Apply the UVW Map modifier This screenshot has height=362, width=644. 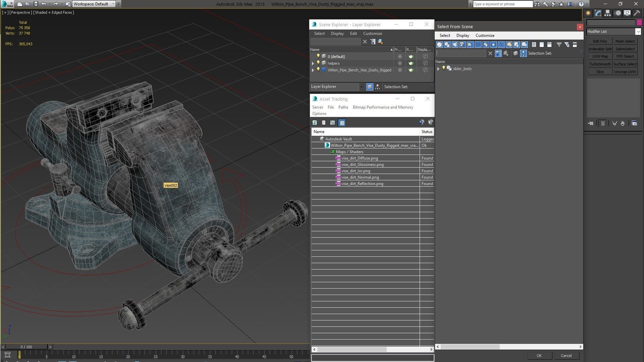(x=600, y=56)
